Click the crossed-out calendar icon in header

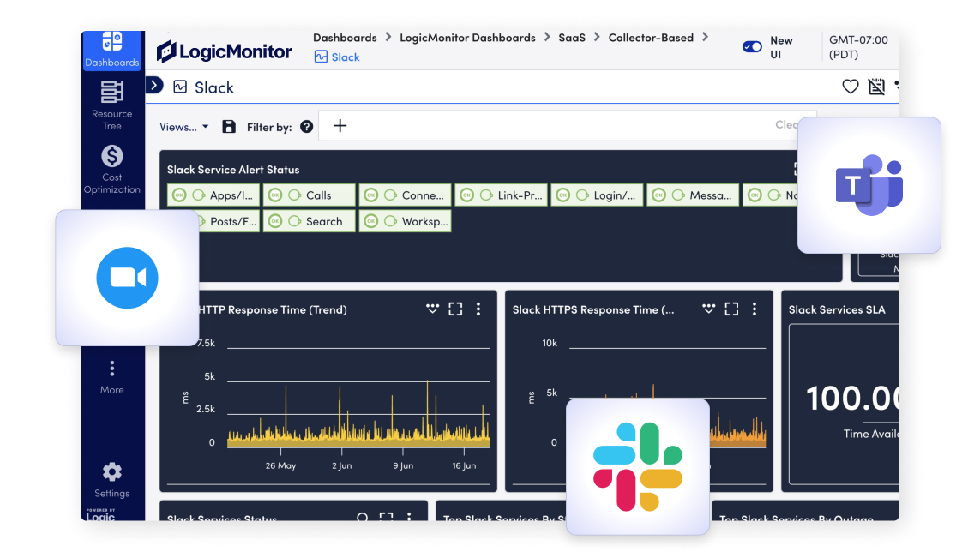point(876,87)
